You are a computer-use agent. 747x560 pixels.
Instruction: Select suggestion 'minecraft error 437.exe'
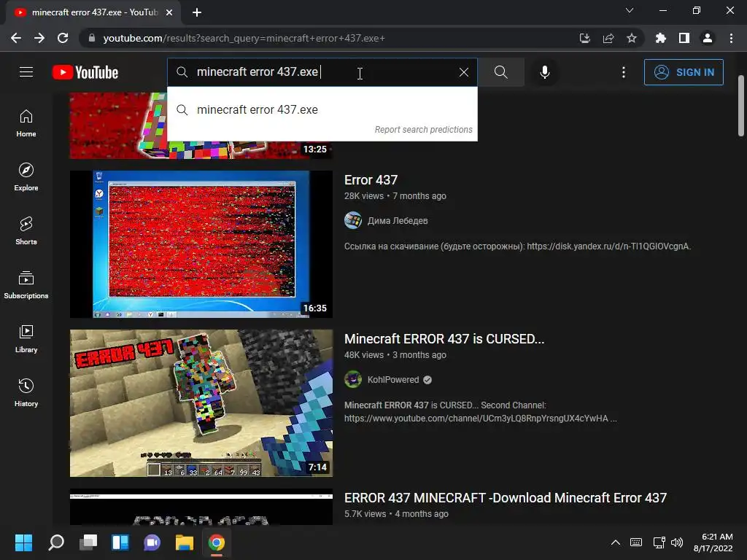pyautogui.click(x=322, y=109)
